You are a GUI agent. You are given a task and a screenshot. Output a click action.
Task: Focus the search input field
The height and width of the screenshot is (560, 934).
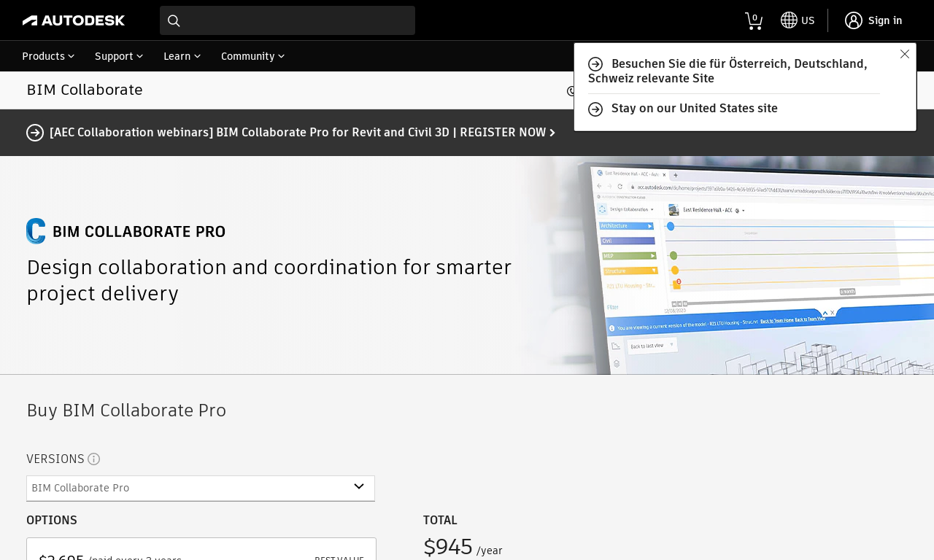[x=287, y=20]
